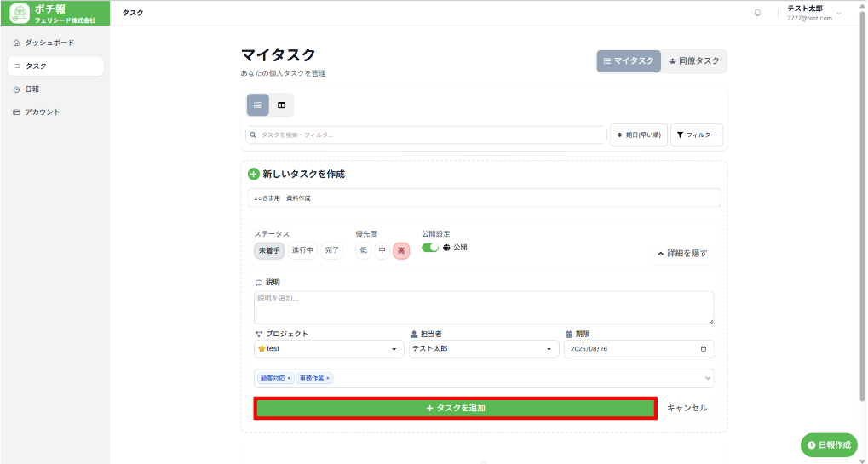Remove the 顧客対応 tag

pyautogui.click(x=289, y=378)
